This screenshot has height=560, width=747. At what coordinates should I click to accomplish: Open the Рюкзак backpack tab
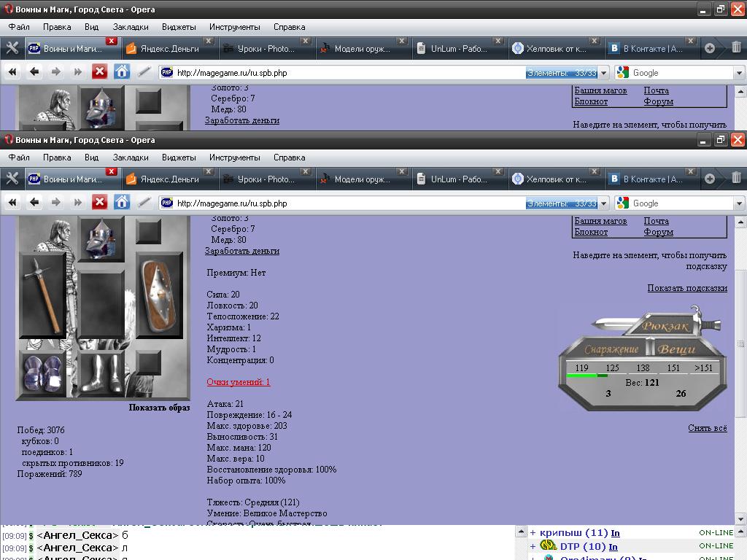coord(665,327)
